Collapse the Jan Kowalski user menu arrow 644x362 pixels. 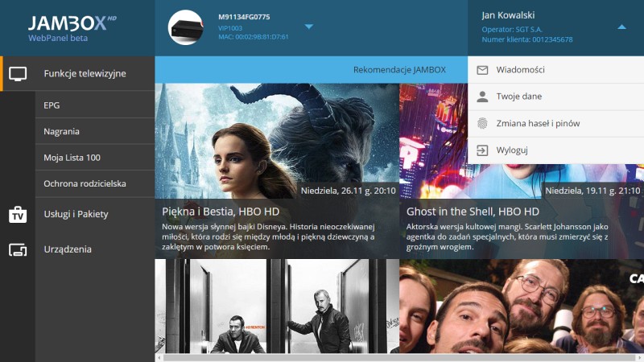point(621,27)
